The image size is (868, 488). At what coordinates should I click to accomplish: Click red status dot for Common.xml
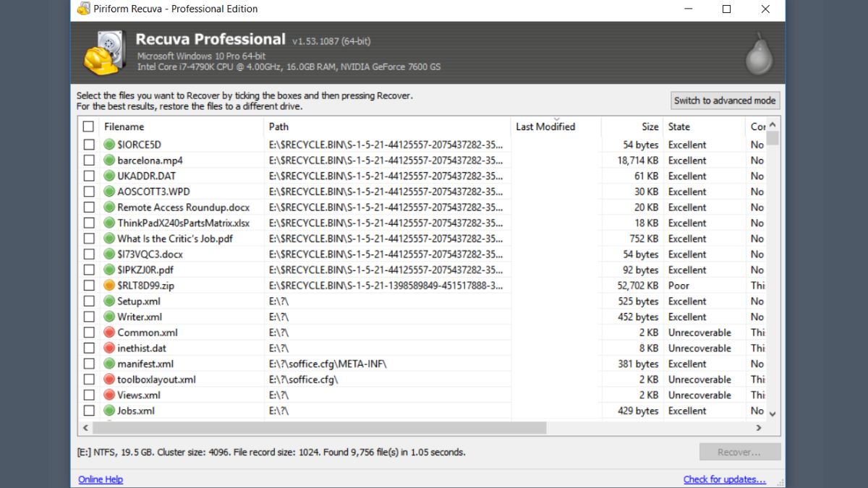pos(110,333)
